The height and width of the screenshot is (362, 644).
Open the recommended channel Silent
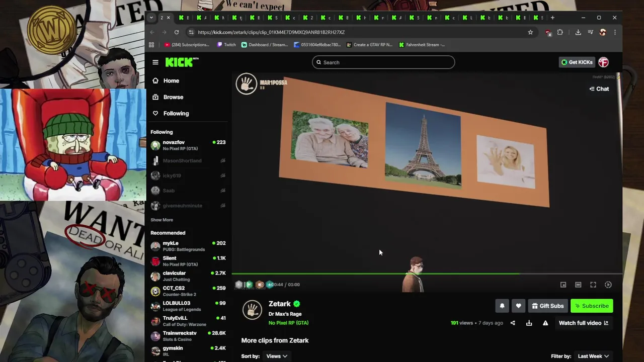pyautogui.click(x=188, y=261)
